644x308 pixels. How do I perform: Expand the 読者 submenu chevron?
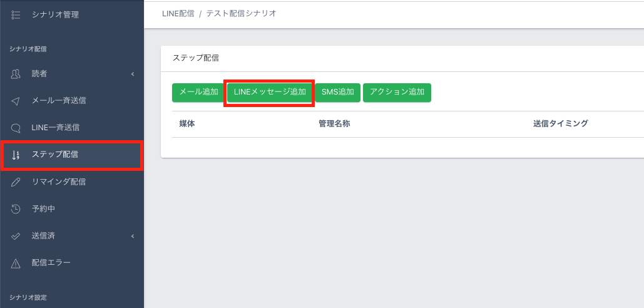tap(133, 74)
